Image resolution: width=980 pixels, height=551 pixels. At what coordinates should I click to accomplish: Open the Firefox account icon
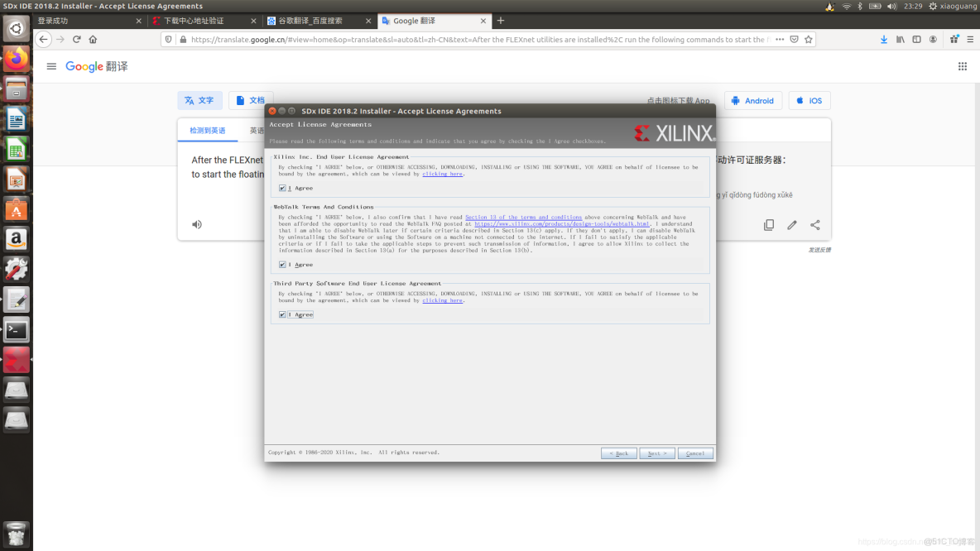click(933, 40)
